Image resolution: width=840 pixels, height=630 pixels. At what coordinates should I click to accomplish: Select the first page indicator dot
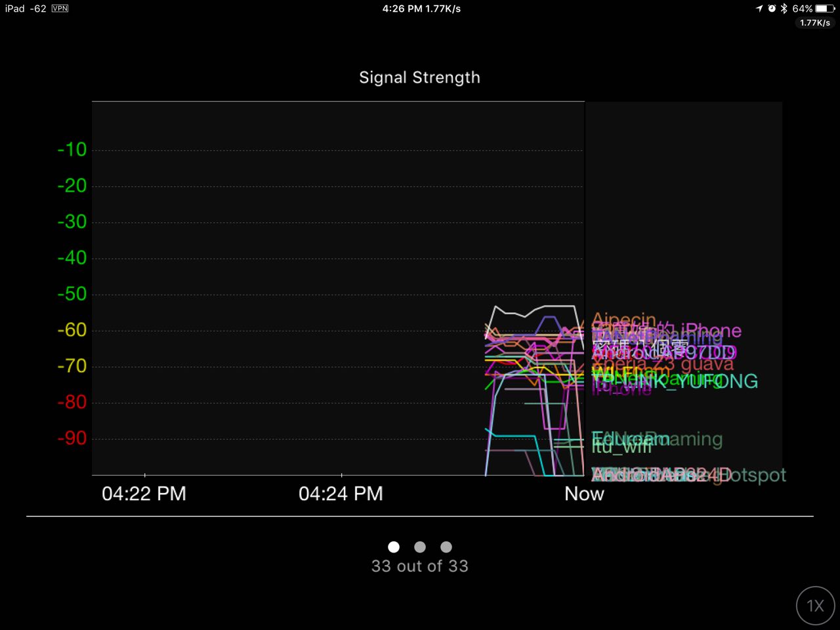pyautogui.click(x=394, y=547)
